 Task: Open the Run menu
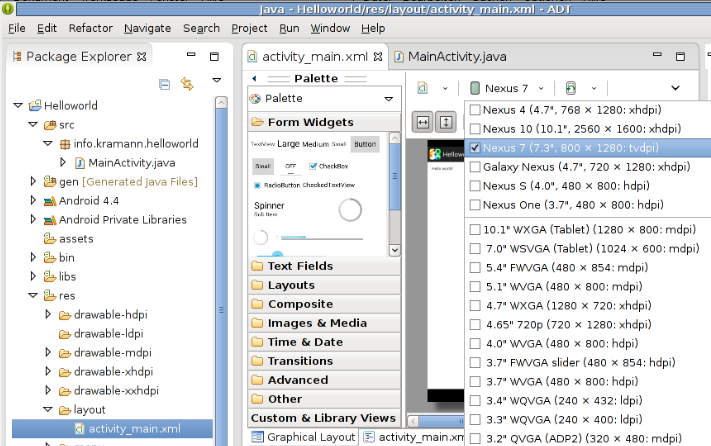click(x=289, y=28)
